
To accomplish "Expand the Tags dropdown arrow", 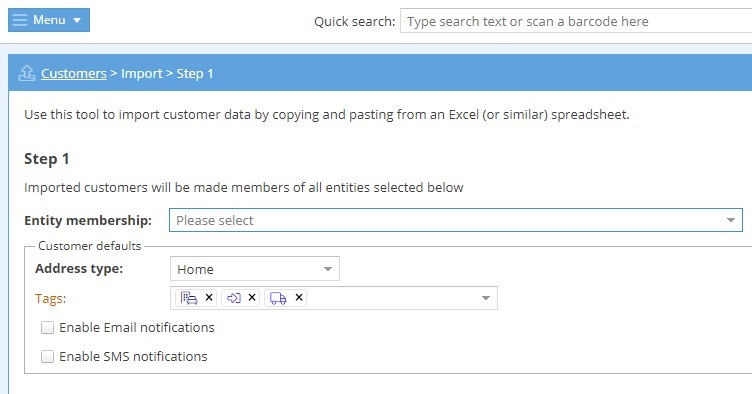I will point(485,298).
